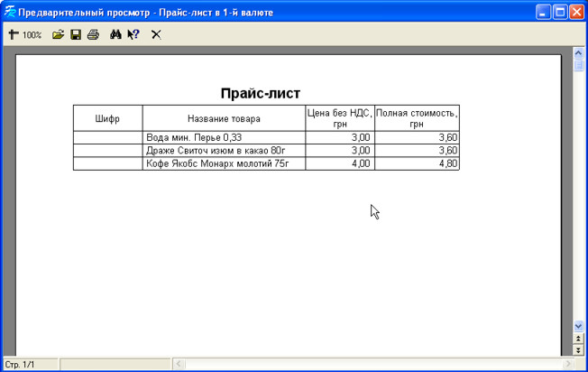
Task: Save the price list with the floppy icon
Action: 76,34
